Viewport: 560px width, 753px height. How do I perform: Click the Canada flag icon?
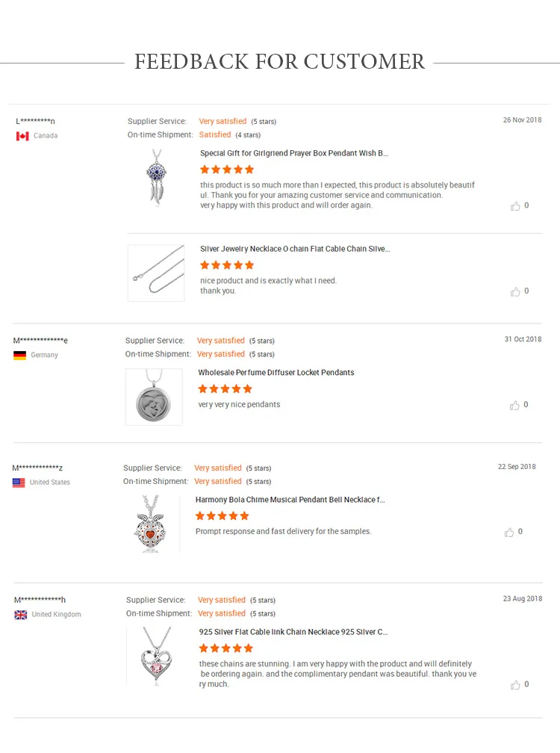[x=22, y=136]
